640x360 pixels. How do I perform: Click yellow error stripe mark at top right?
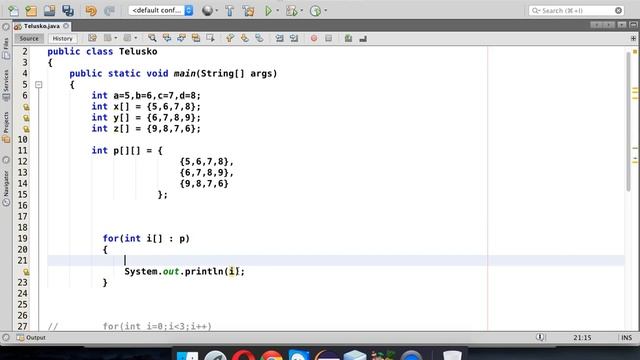pyautogui.click(x=635, y=51)
